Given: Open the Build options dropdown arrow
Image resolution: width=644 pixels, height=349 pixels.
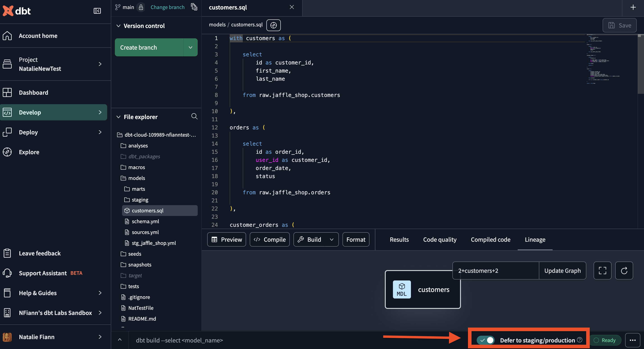Looking at the screenshot, I should click(331, 240).
